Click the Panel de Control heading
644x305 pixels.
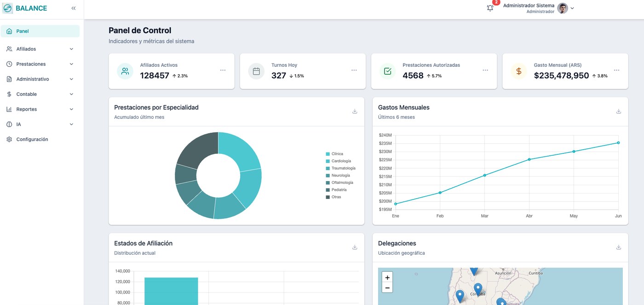pos(140,30)
